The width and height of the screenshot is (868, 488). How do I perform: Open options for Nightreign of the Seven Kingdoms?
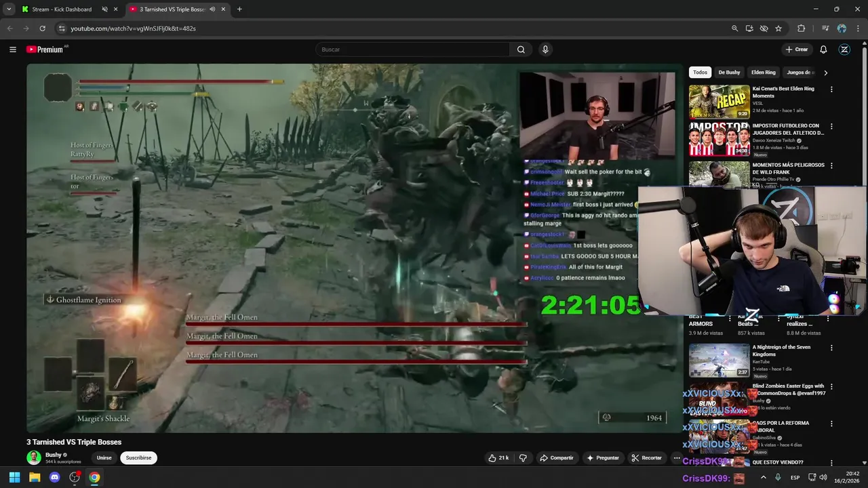[x=831, y=348]
